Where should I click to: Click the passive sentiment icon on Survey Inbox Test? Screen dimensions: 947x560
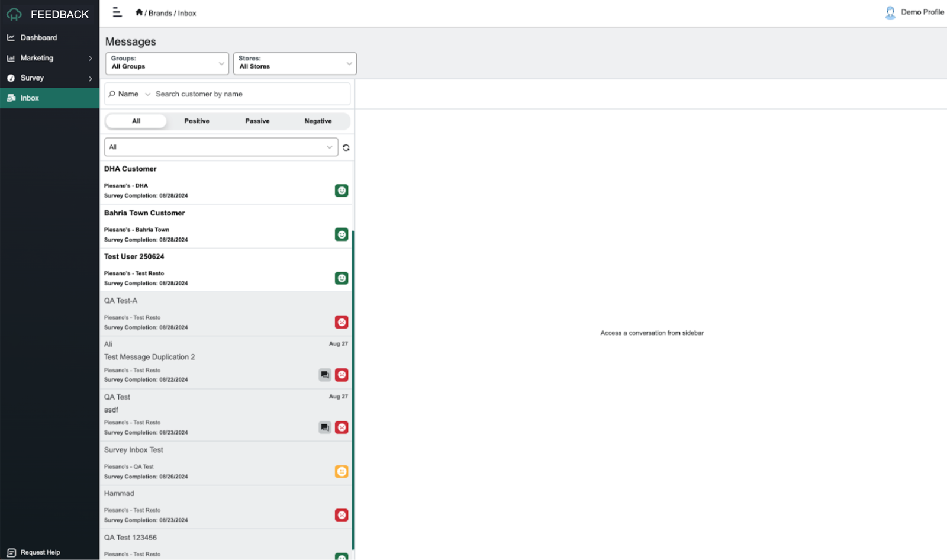click(x=342, y=472)
